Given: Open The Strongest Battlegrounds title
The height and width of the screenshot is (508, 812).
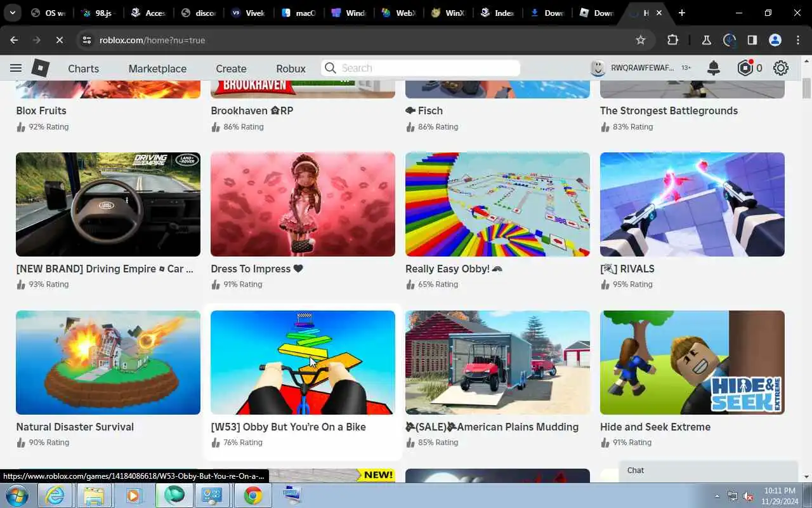Looking at the screenshot, I should (669, 110).
